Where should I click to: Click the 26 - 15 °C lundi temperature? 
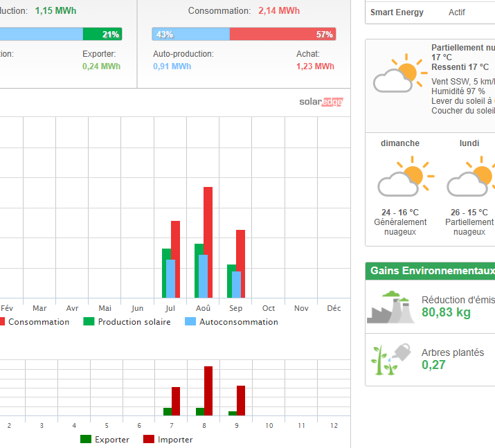(469, 212)
